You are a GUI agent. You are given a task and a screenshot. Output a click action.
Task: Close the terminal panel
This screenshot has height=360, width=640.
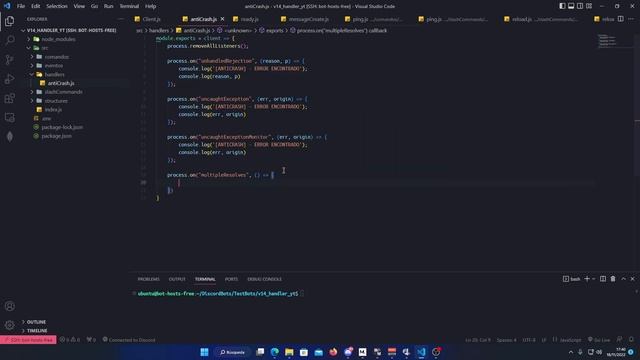[x=633, y=279]
